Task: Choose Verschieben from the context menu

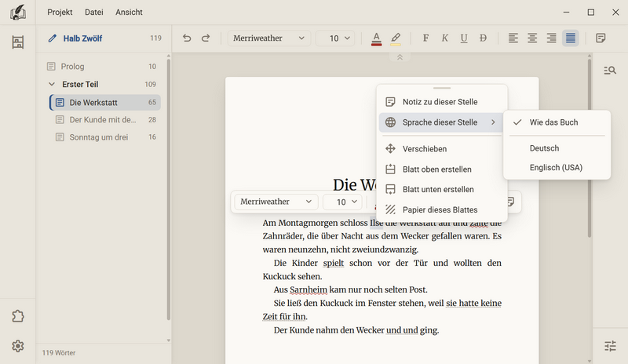Action: (440, 149)
